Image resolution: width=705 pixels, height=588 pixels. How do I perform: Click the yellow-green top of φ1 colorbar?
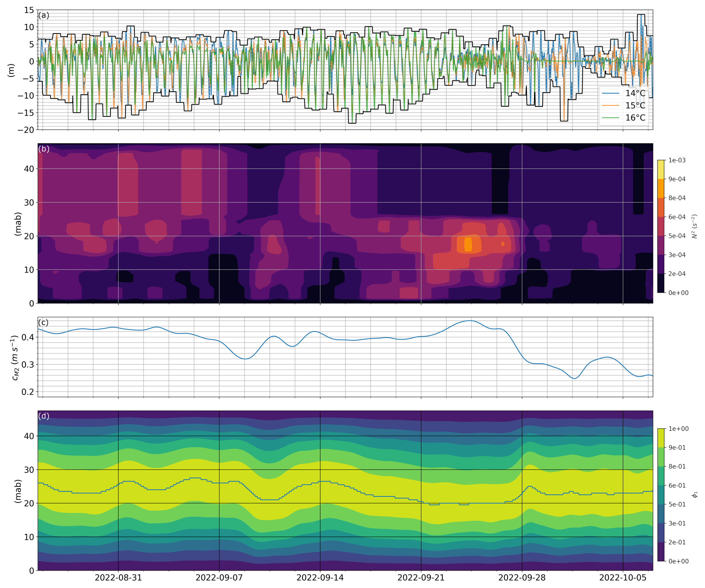(x=661, y=438)
